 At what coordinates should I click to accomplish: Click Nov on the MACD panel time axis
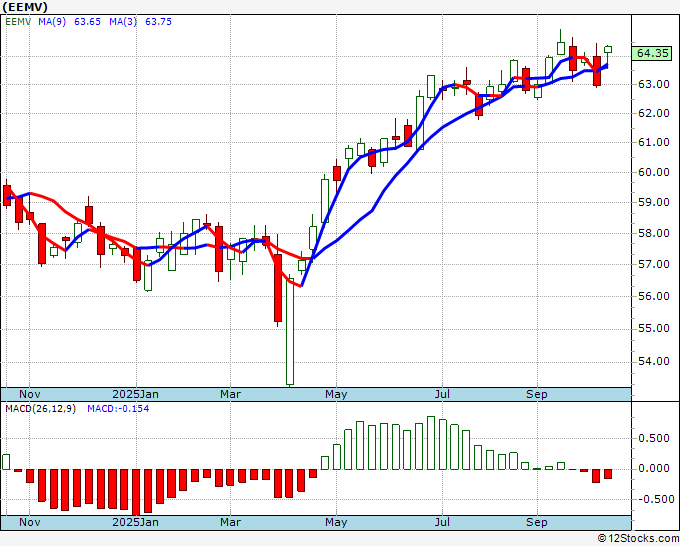pyautogui.click(x=30, y=522)
